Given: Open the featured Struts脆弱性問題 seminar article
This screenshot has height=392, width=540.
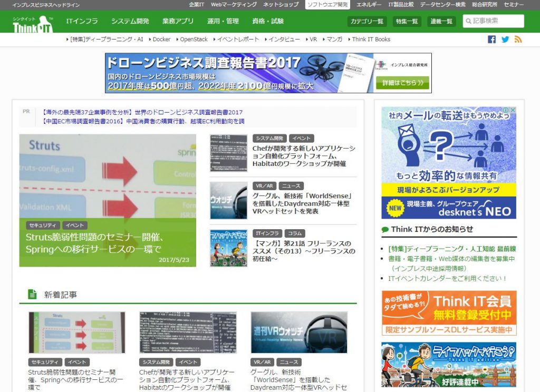Looking at the screenshot, I should click(x=108, y=200).
